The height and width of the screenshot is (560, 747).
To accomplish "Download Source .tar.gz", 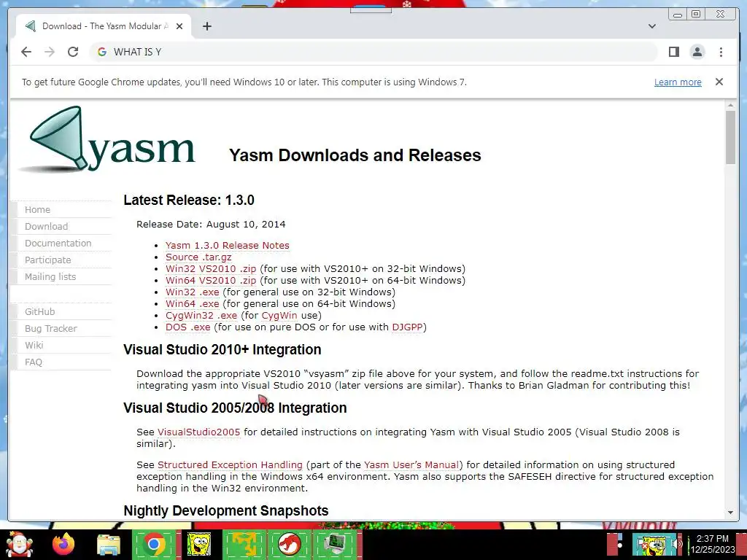I will click(198, 257).
